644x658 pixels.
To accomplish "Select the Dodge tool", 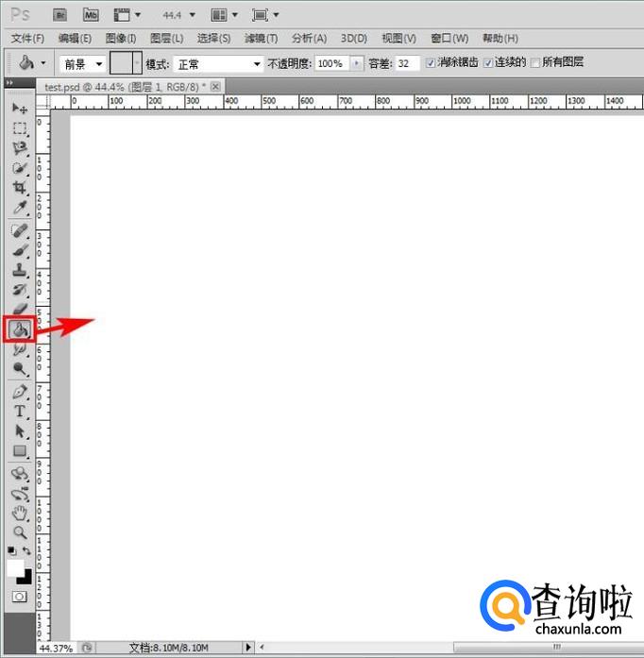I will 19,369.
